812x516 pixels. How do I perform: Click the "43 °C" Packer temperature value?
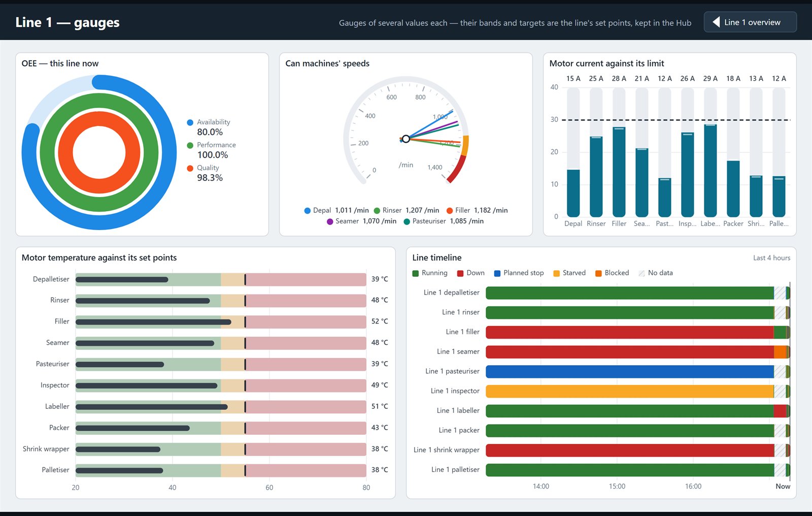380,428
